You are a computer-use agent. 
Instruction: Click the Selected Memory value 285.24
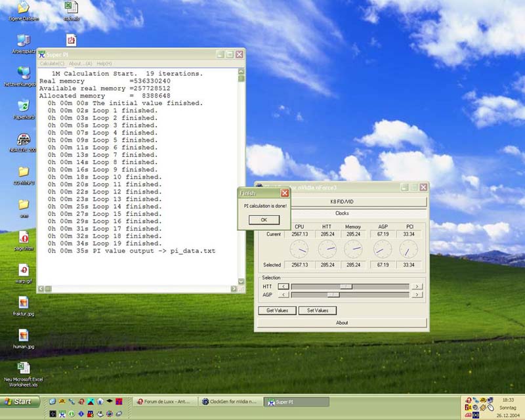(x=354, y=265)
